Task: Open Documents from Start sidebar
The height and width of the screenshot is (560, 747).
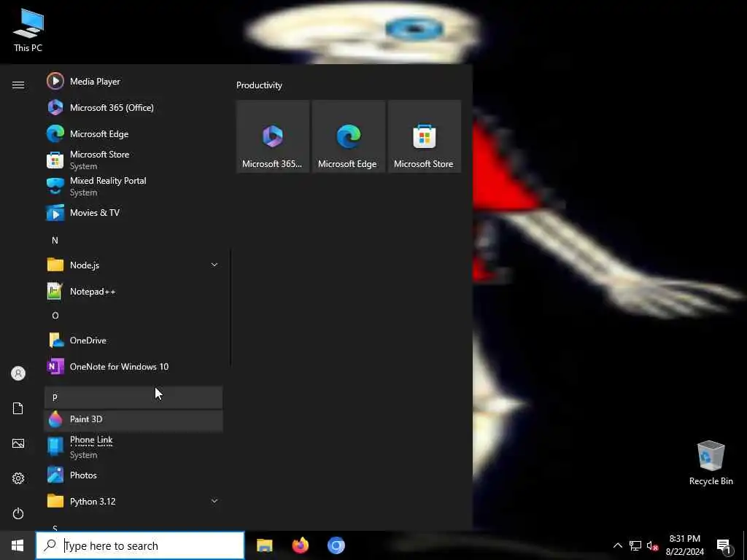Action: 18,408
